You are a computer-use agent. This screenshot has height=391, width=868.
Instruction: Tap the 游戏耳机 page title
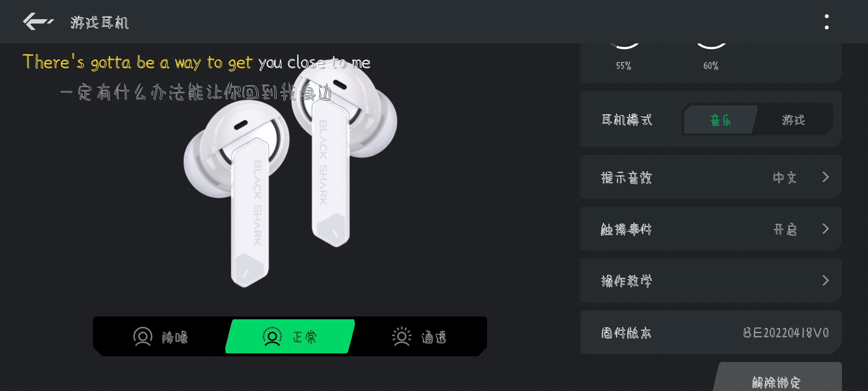[99, 22]
